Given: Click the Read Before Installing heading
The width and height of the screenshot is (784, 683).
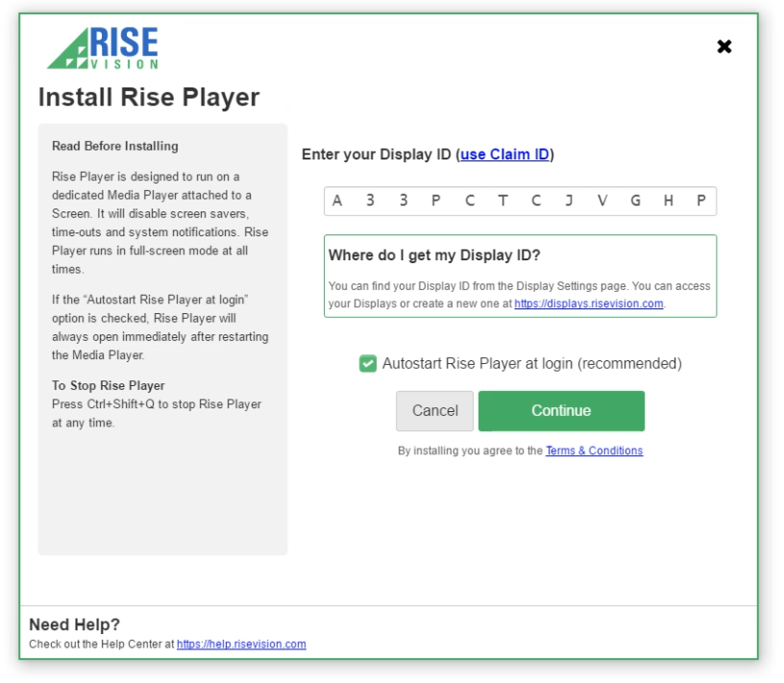Looking at the screenshot, I should pyautogui.click(x=115, y=146).
